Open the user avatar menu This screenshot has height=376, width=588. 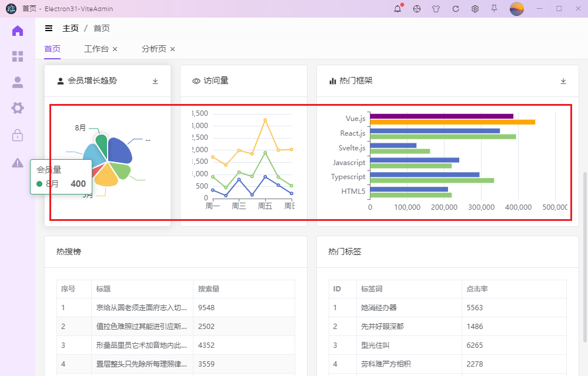click(516, 9)
